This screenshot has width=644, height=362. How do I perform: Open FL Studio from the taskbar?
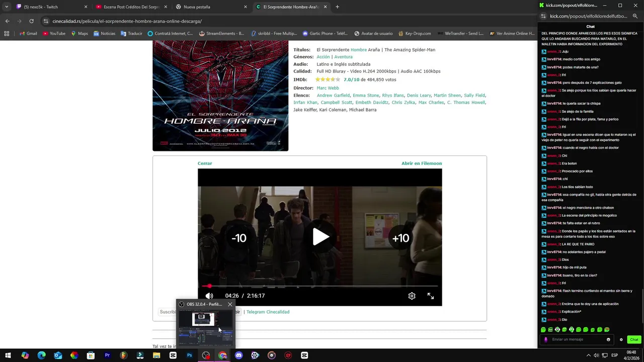point(123,355)
